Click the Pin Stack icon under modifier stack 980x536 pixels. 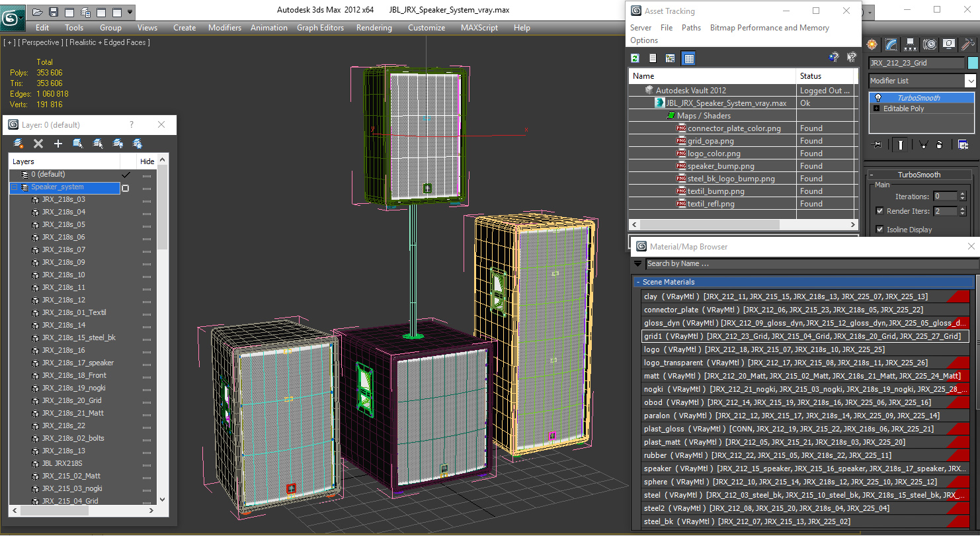tap(878, 144)
